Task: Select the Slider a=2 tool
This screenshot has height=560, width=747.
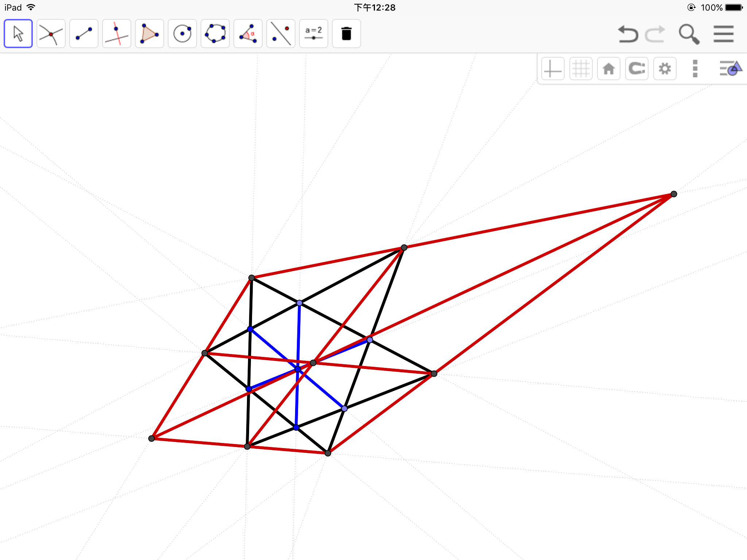Action: [314, 34]
